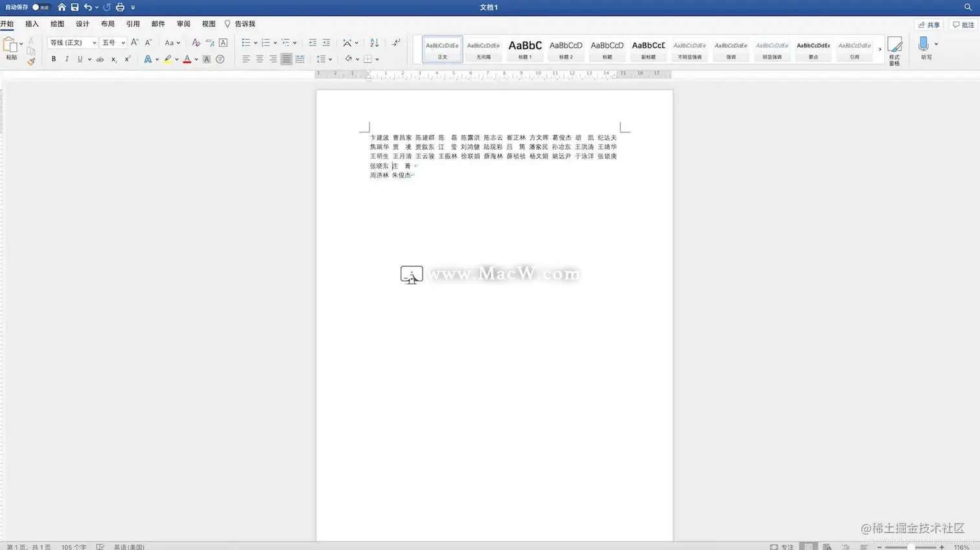Click the 告诉我 search field
980x550 pixels.
(240, 24)
